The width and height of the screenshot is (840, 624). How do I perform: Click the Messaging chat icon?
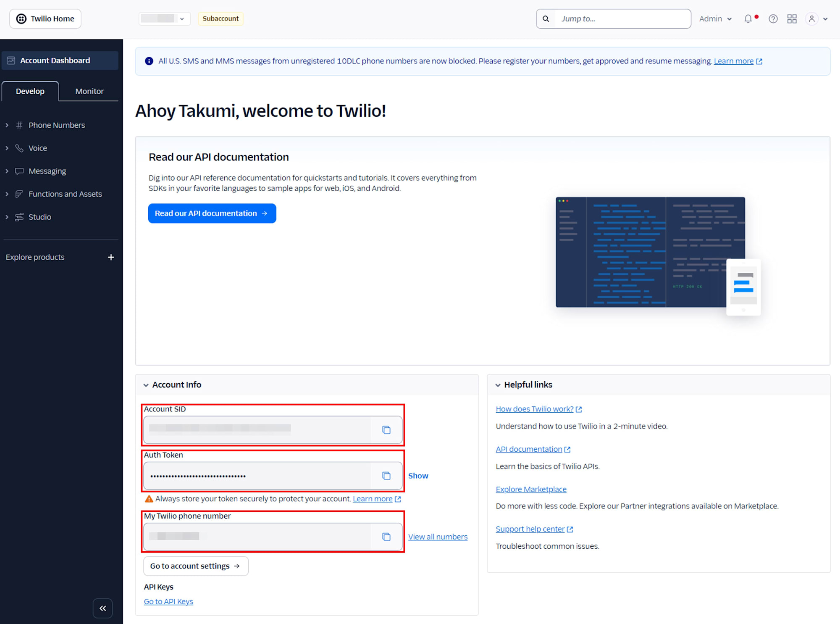tap(19, 171)
